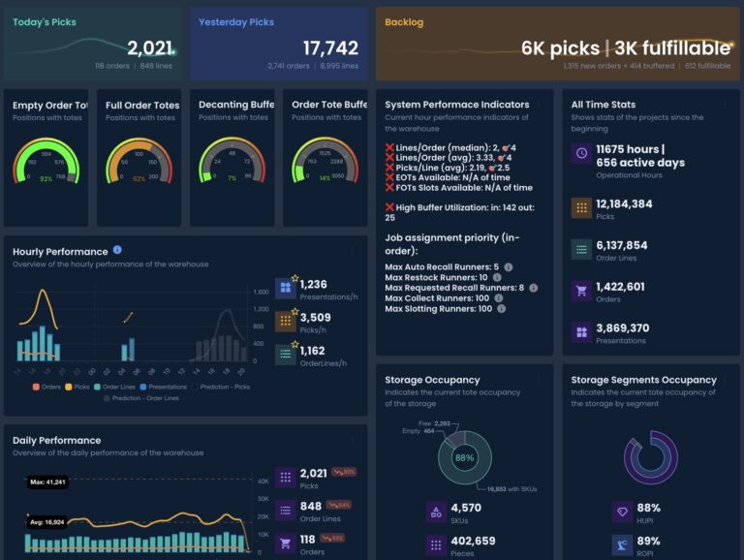
Task: Click the Orders cart icon in All Time Stats
Action: click(x=580, y=288)
